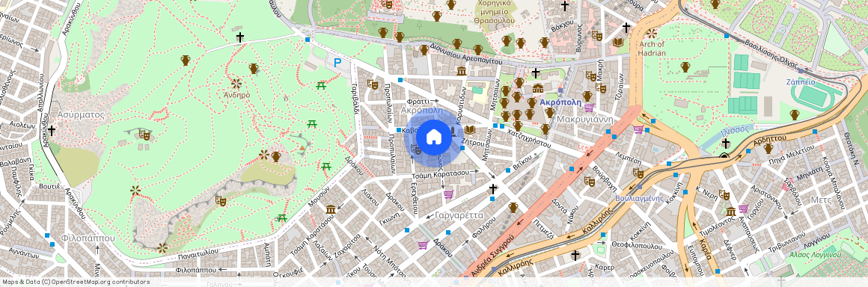
Task: Click the amphora icon in Arch of Hadrian park
Action: coord(685,67)
